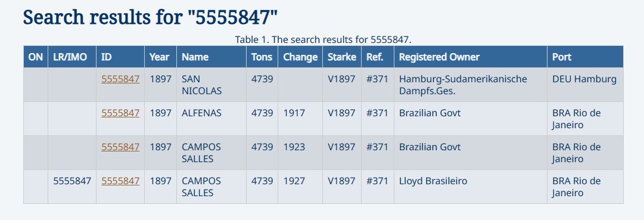The height and width of the screenshot is (220, 644).
Task: Open ID link in ALFENAS row
Action: click(x=120, y=113)
